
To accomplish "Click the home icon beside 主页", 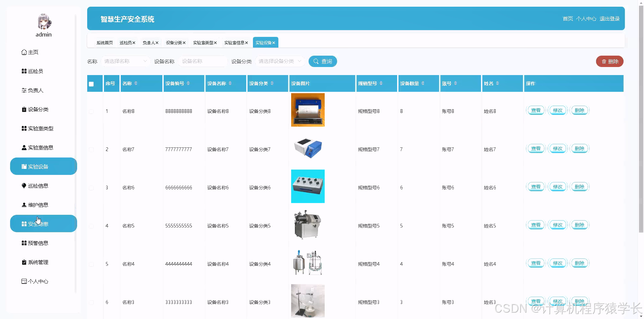I will [24, 52].
